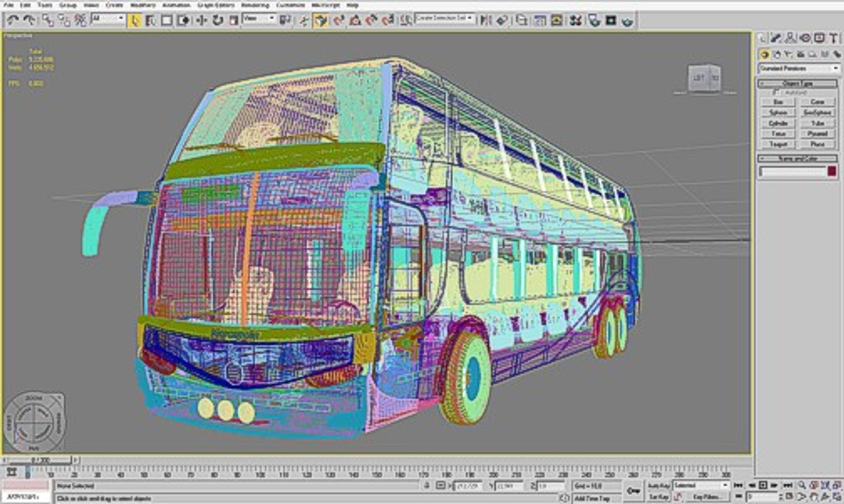Viewport: 844px width, 504px height.
Task: Switch to the Hierarchy command panel
Action: (x=790, y=38)
